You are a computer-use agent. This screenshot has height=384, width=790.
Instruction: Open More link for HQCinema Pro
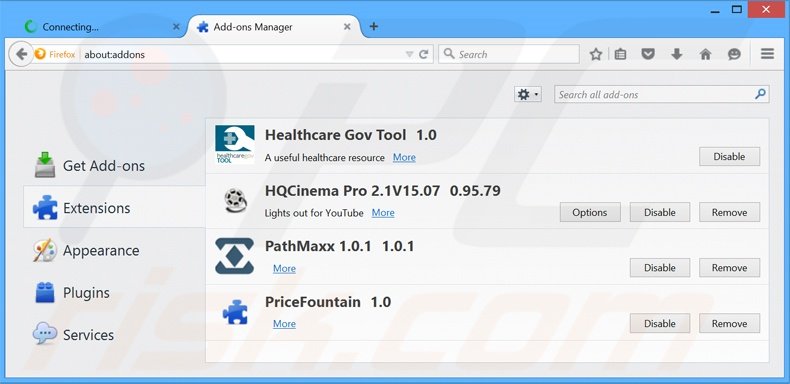pos(383,213)
